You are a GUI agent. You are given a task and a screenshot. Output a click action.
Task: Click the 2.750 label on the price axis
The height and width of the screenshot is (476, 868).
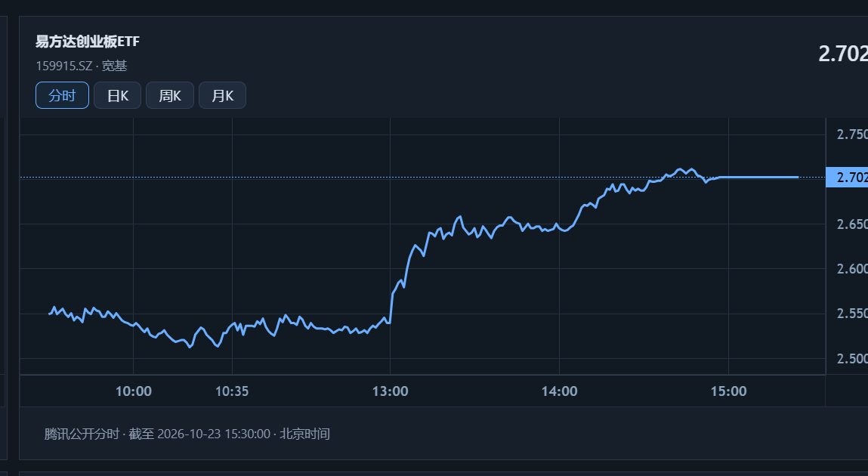click(852, 134)
